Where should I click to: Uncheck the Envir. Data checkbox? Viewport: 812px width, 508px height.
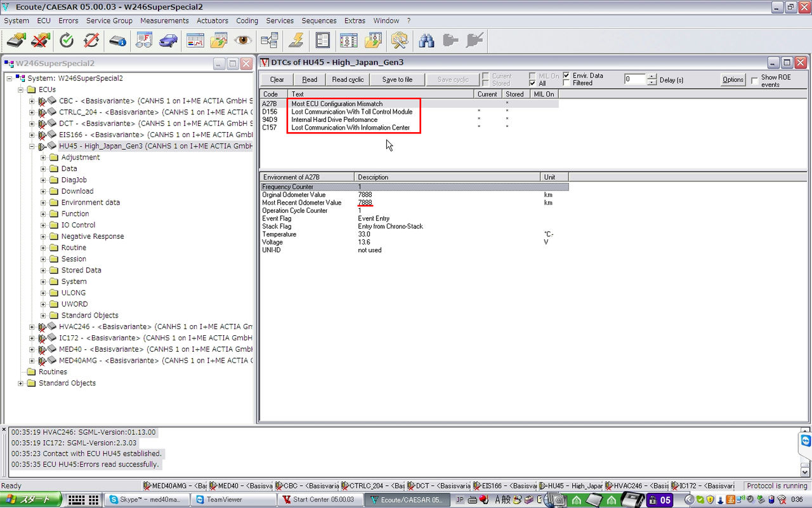point(566,74)
